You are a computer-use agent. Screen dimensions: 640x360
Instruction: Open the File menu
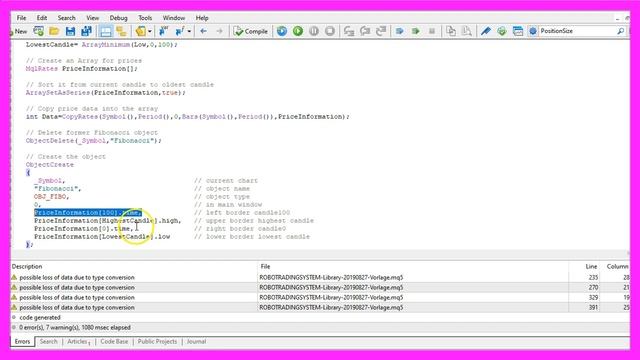[x=21, y=18]
